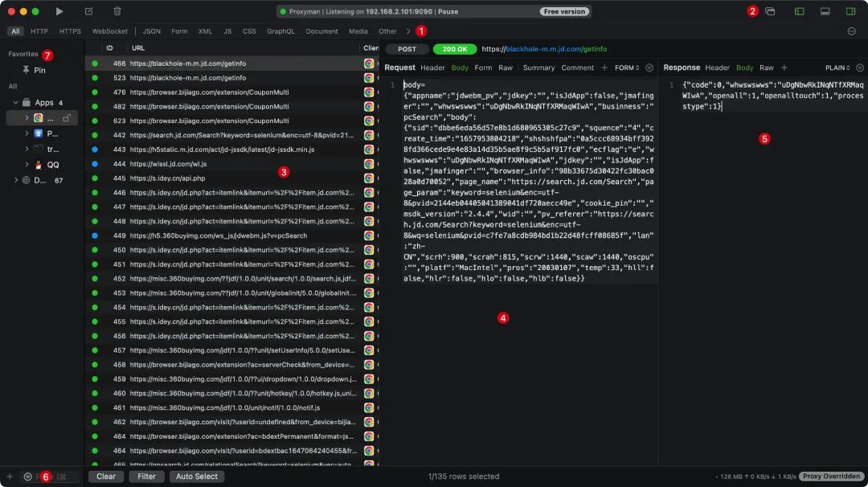
Task: Expand the QQ app row
Action: 26,165
